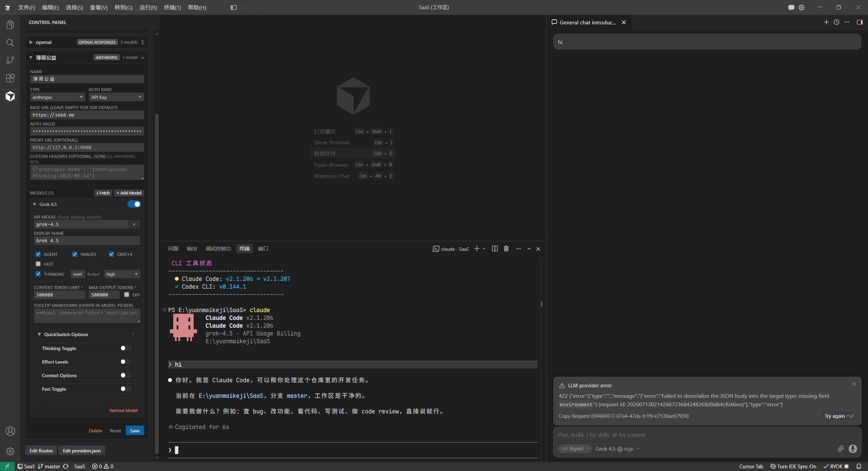Collapse the QuickSwitch Options section

39,334
